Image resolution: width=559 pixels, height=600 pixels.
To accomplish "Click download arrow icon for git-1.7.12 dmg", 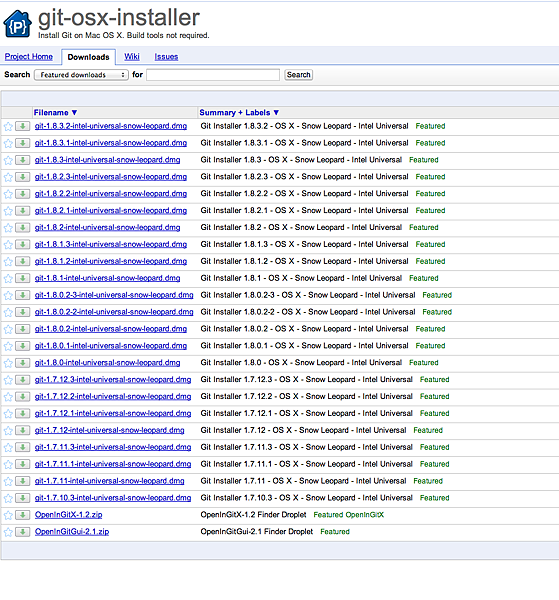I will [x=23, y=430].
